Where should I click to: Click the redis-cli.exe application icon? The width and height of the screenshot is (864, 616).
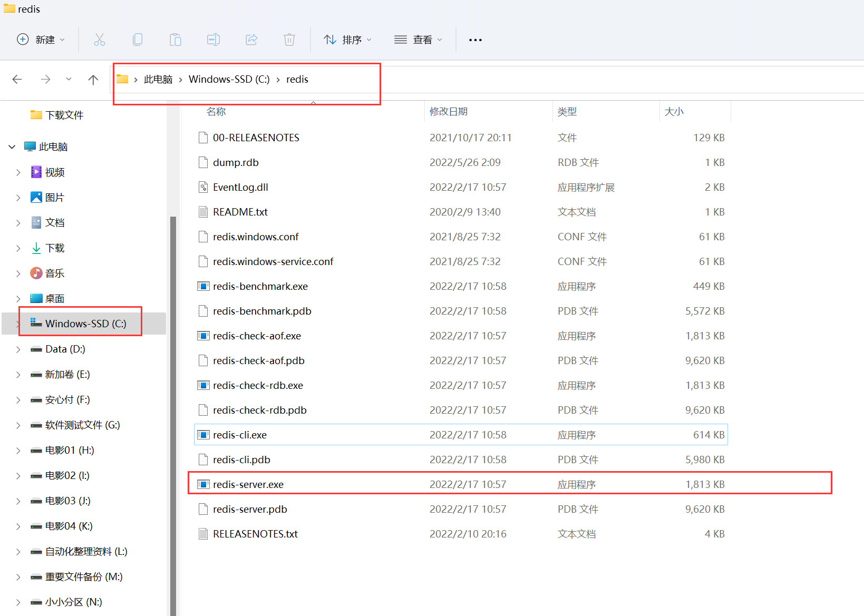coord(203,435)
